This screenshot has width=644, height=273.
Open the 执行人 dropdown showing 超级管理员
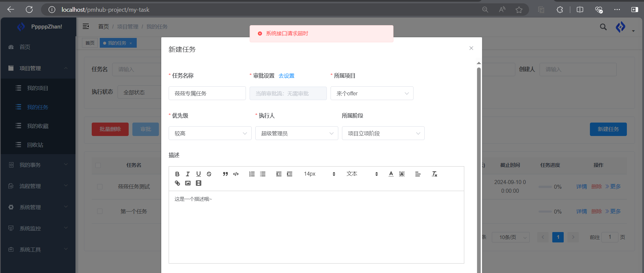click(297, 133)
